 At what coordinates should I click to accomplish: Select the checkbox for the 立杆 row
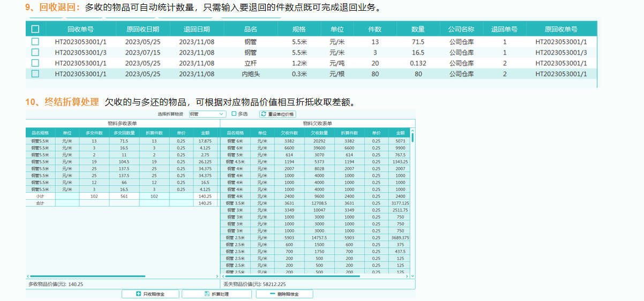[x=35, y=63]
